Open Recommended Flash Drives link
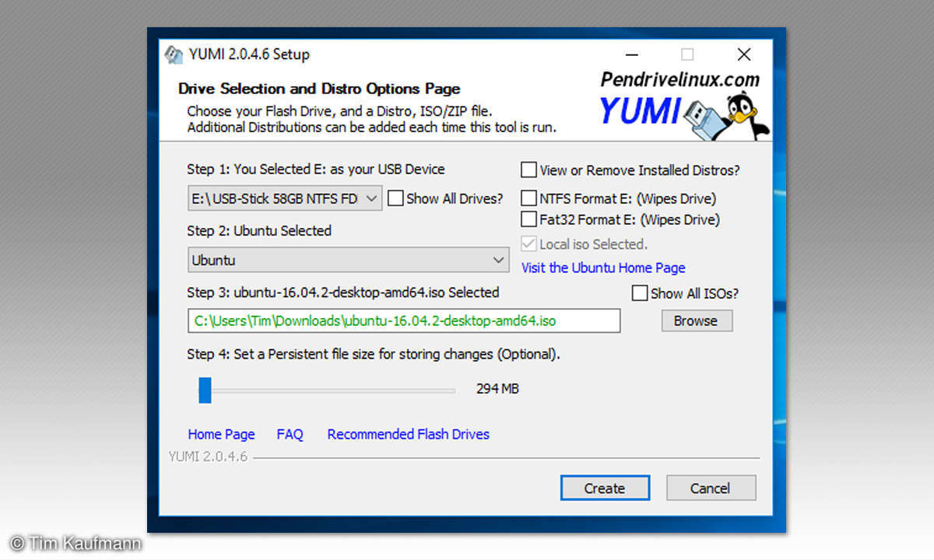 point(408,434)
